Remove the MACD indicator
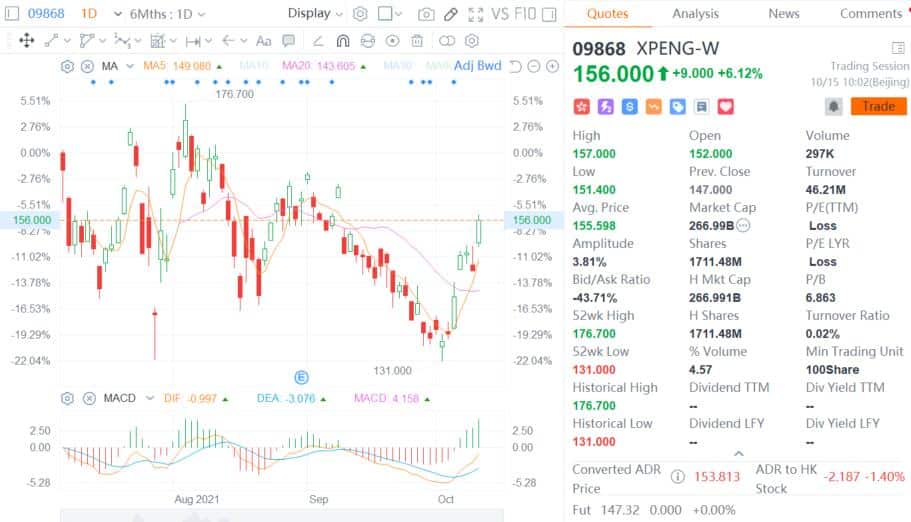The height and width of the screenshot is (522, 911). (x=89, y=399)
